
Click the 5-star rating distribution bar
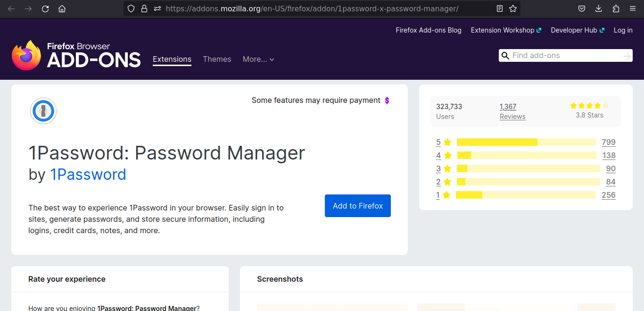click(x=526, y=142)
